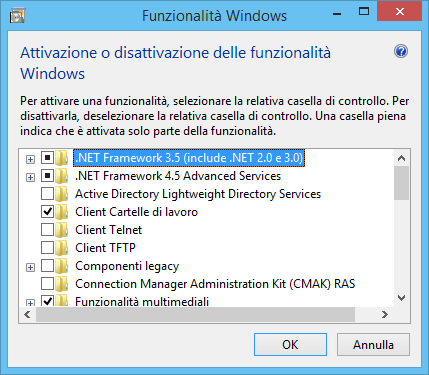Maximize the Funzionalità Windows dialog
The width and height of the screenshot is (429, 375).
pyautogui.click(x=364, y=12)
